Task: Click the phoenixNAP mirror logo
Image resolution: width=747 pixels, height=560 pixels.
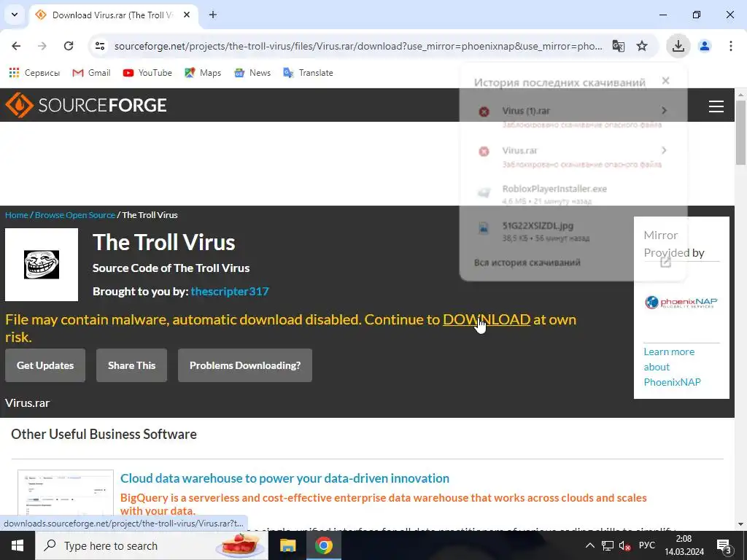Action: [681, 303]
